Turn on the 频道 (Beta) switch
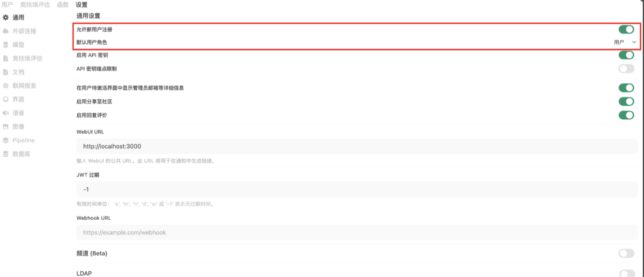The width and height of the screenshot is (644, 277). 626,253
